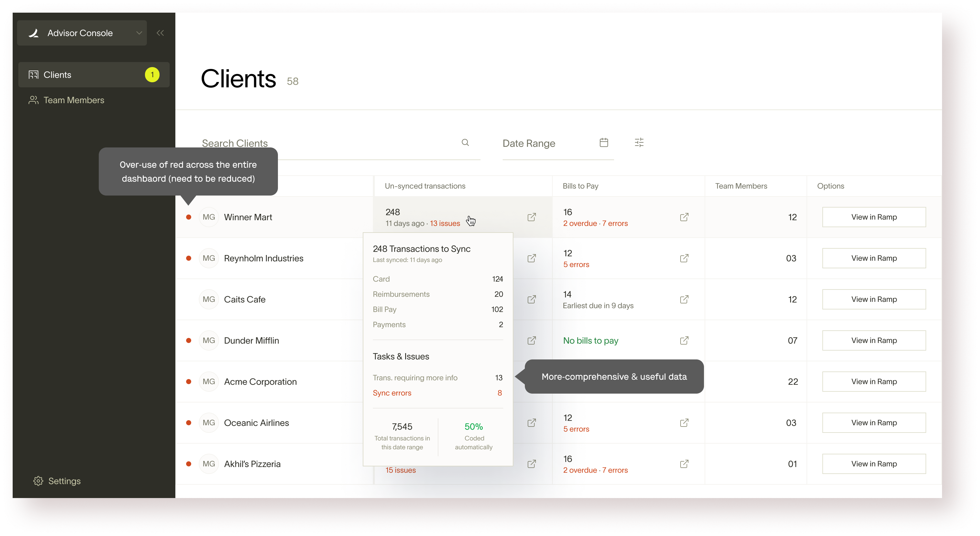Click View in Ramp for Acme Corporation
Image resolution: width=980 pixels, height=536 pixels.
click(874, 382)
